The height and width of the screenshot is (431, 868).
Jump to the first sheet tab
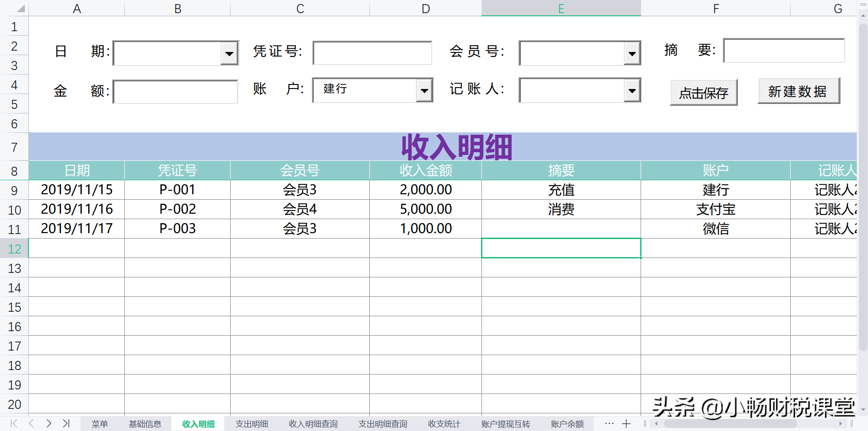pos(13,424)
